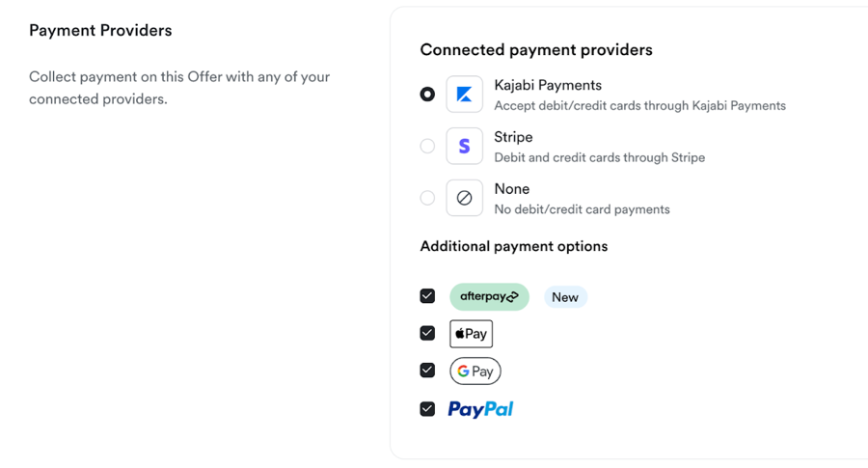Click the Kajabi Payments label text

[548, 85]
